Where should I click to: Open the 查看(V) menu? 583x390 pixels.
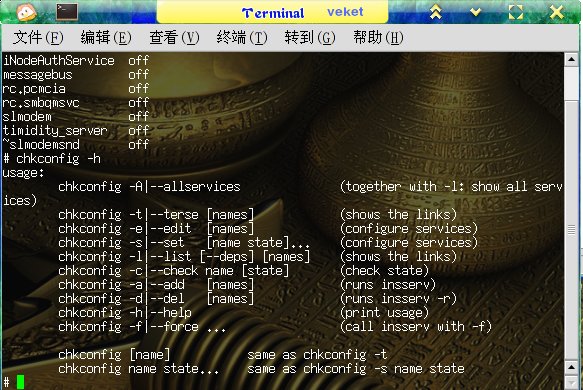click(x=174, y=38)
